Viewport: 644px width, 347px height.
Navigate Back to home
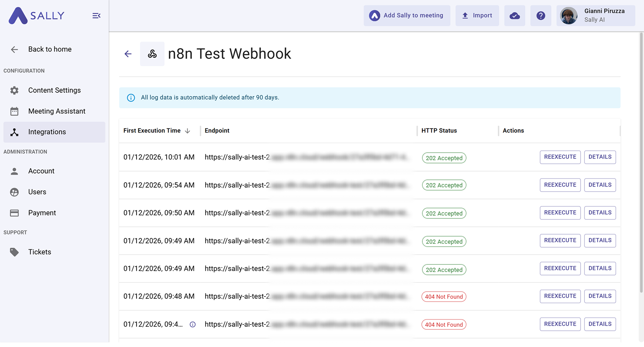[x=49, y=49]
